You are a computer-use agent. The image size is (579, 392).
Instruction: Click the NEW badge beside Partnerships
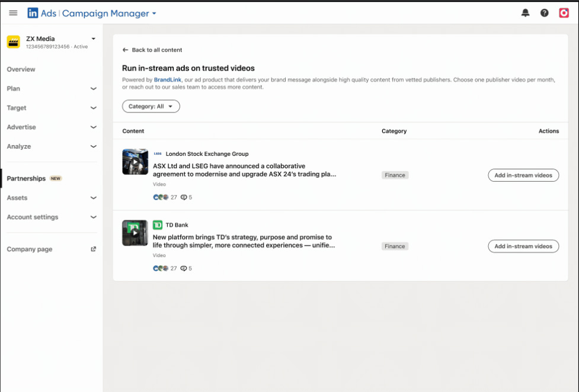coord(55,178)
